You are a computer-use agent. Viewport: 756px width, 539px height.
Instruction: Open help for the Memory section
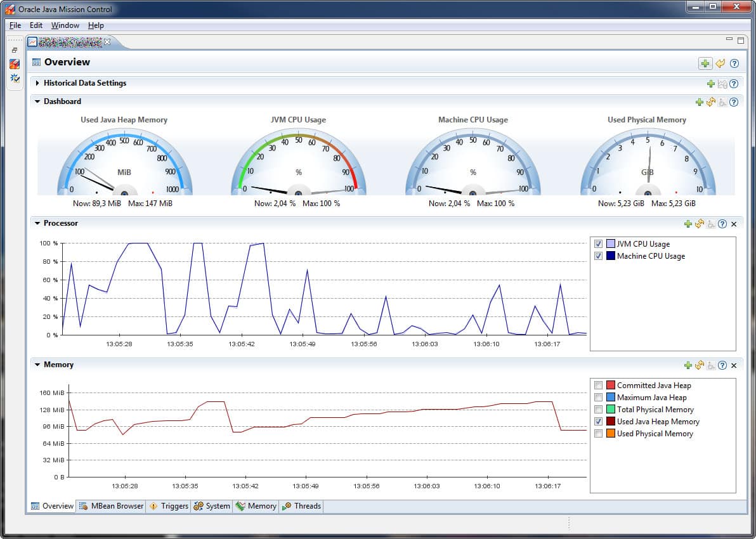click(722, 365)
